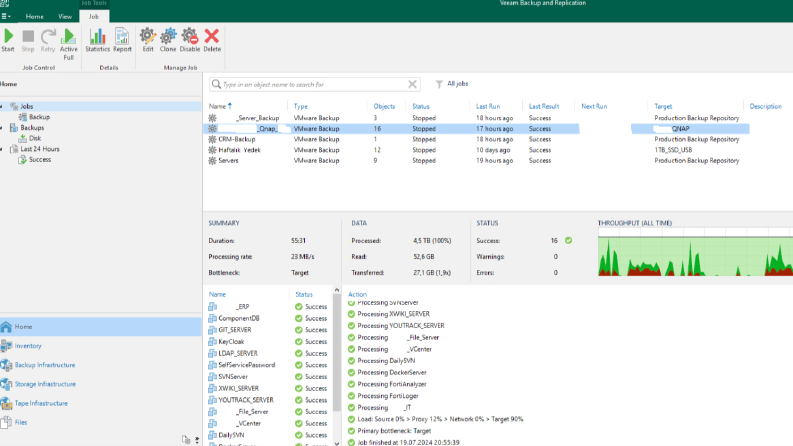This screenshot has width=793, height=446.
Task: Click the Stop job icon
Action: click(x=28, y=40)
